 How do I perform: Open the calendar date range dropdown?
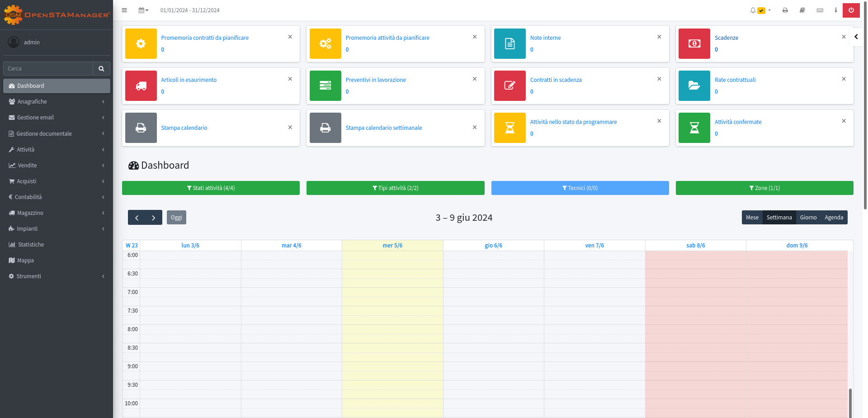(143, 10)
